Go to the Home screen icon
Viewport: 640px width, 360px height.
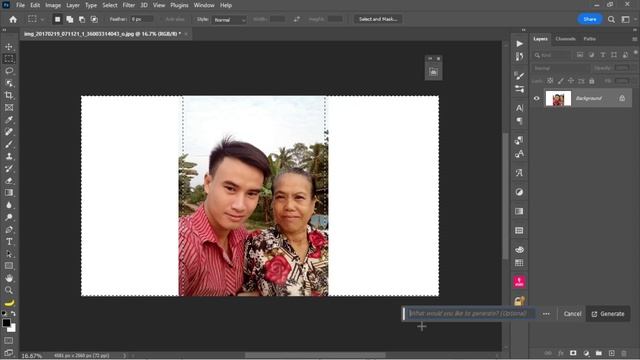coord(13,19)
